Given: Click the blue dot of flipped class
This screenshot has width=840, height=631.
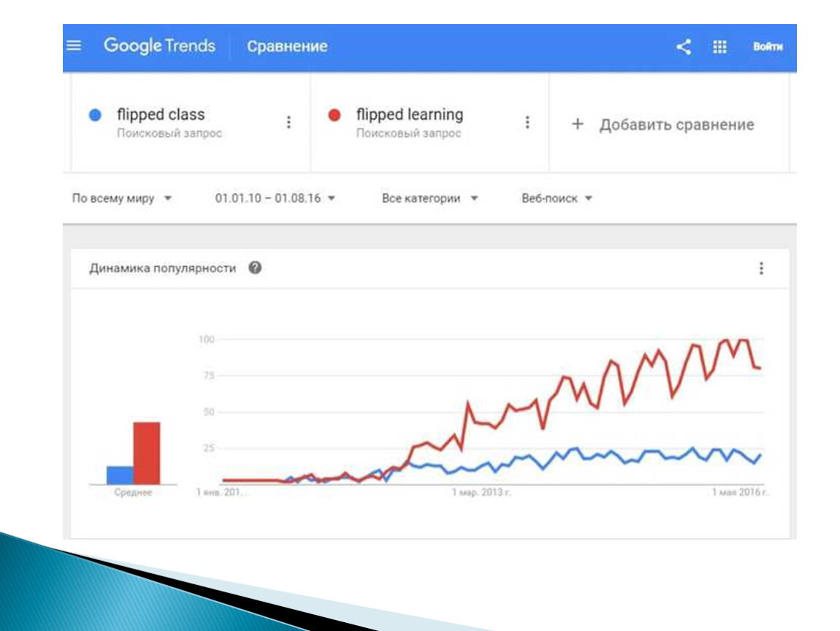Looking at the screenshot, I should point(95,115).
